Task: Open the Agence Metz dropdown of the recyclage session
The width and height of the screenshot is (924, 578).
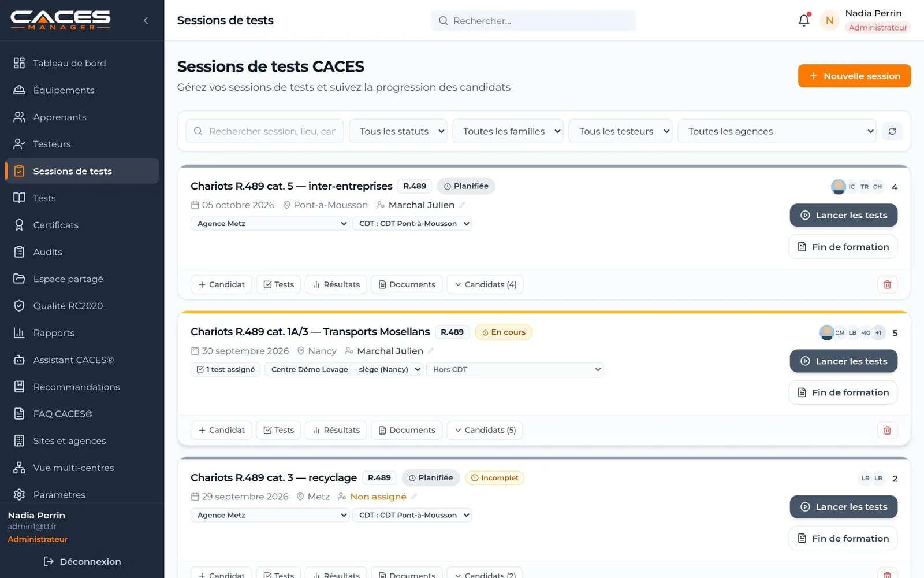Action: coord(270,515)
